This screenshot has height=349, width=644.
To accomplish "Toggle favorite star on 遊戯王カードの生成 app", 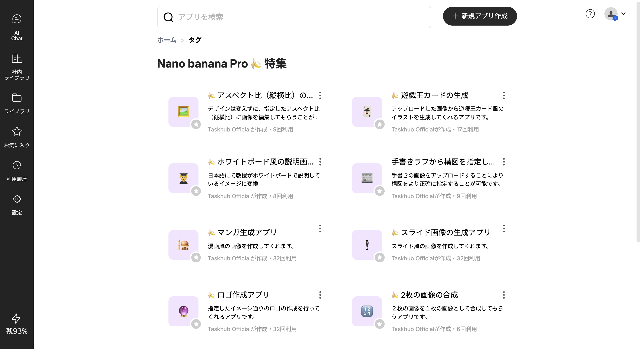I will [379, 124].
